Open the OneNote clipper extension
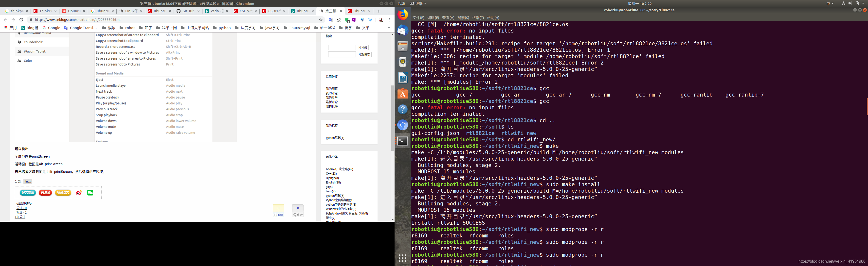Image resolution: width=868 pixels, height=266 pixels. (x=355, y=20)
